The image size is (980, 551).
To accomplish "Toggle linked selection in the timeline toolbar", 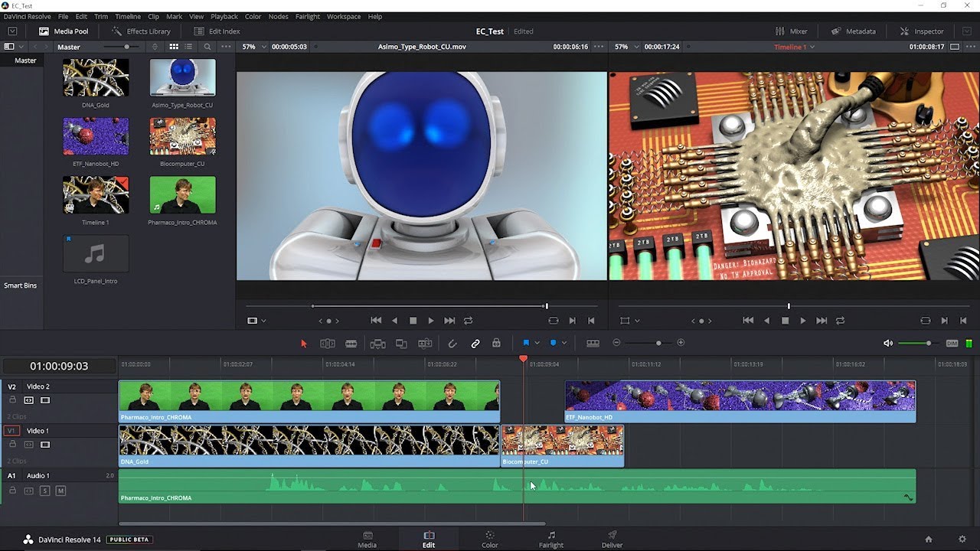I will tap(475, 343).
